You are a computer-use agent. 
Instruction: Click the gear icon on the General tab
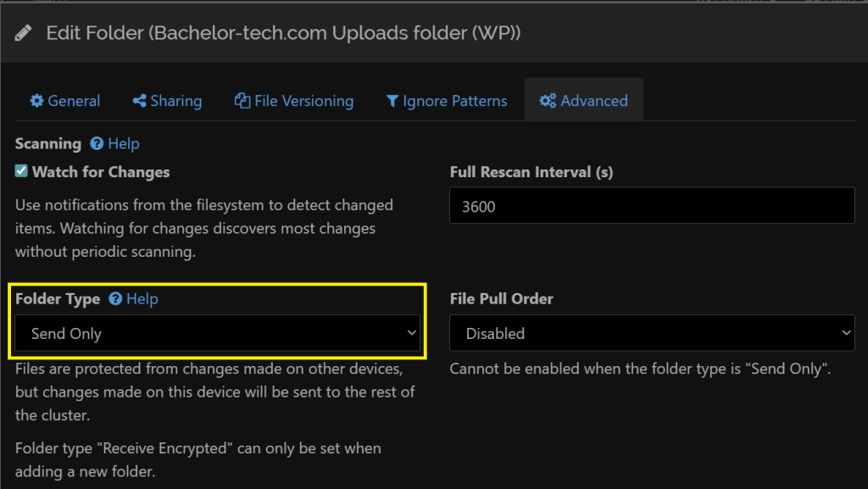click(x=36, y=100)
